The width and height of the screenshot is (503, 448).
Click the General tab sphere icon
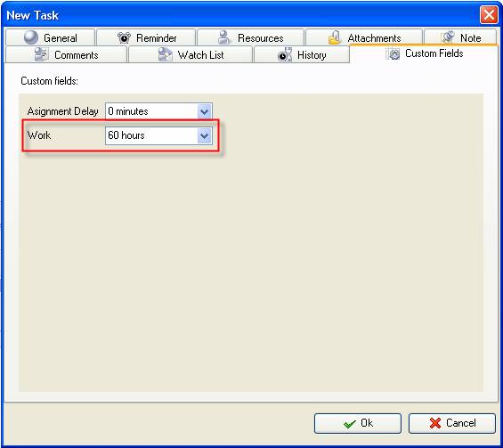coord(31,37)
